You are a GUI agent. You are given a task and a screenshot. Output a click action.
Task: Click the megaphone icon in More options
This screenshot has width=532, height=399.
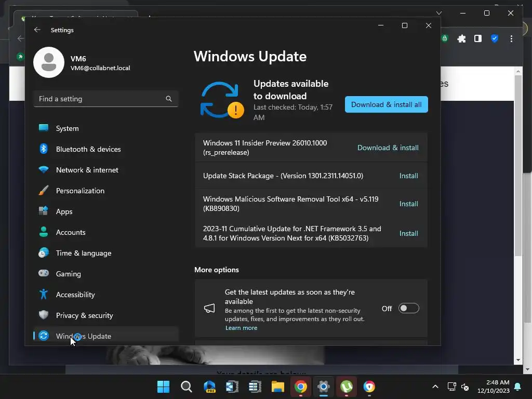pyautogui.click(x=209, y=309)
